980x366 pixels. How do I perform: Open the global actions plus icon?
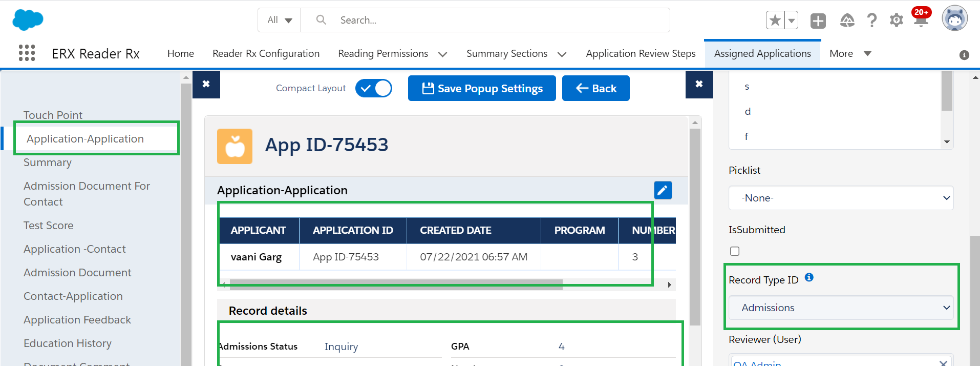point(818,21)
